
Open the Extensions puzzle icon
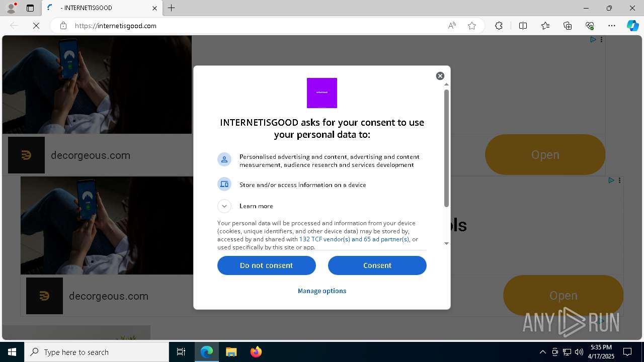point(499,26)
